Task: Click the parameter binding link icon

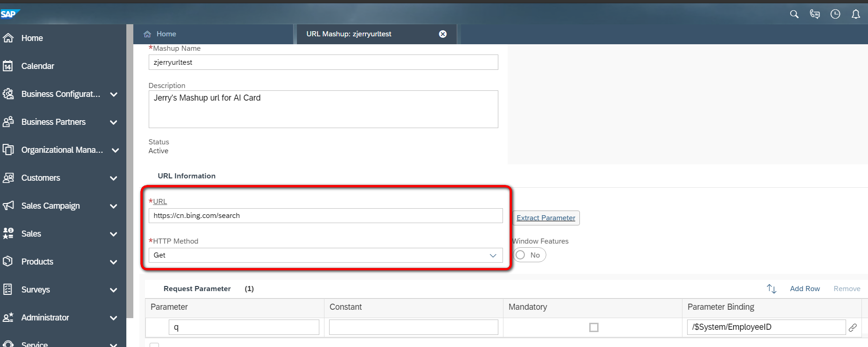Action: pyautogui.click(x=853, y=327)
